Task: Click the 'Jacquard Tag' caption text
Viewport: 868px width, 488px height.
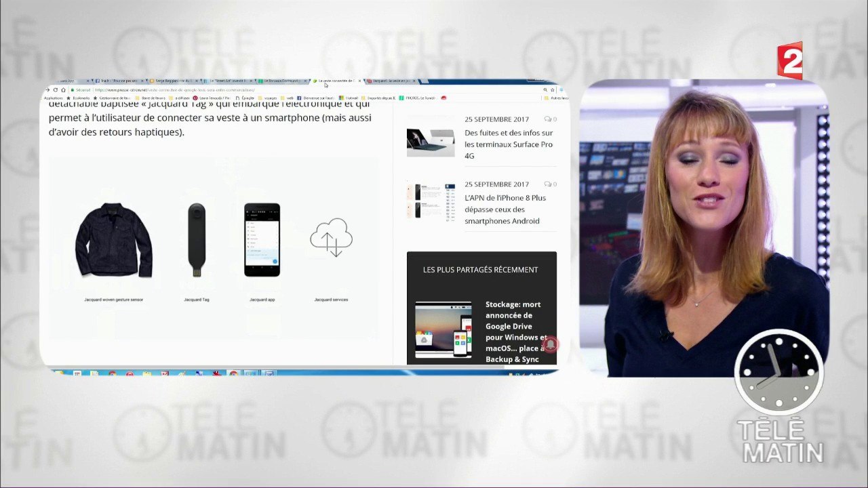Action: (197, 300)
